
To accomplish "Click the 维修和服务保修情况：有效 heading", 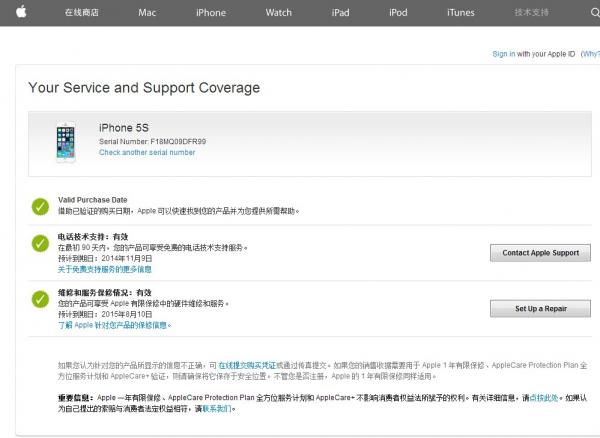I will pyautogui.click(x=104, y=293).
